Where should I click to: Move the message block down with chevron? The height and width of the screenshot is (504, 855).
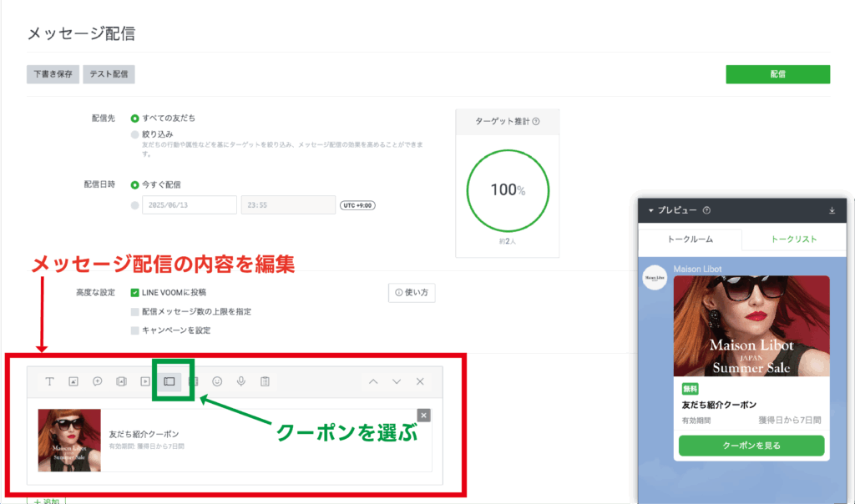coord(397,381)
